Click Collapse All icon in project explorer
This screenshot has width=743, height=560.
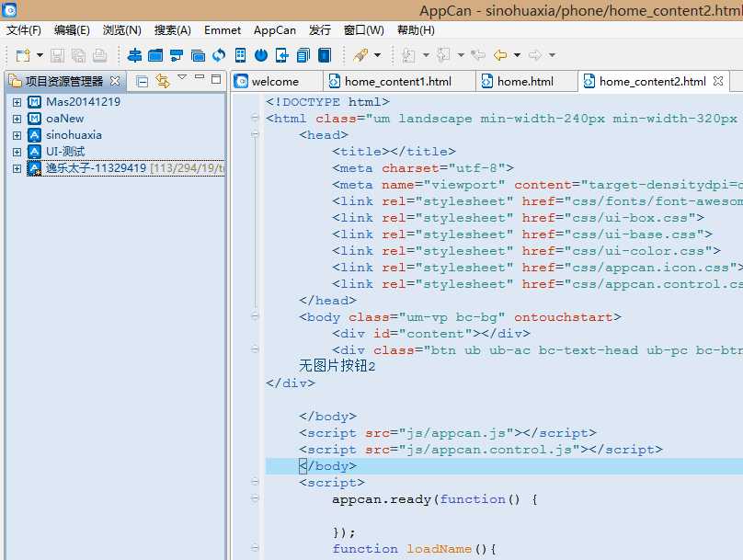[x=142, y=82]
